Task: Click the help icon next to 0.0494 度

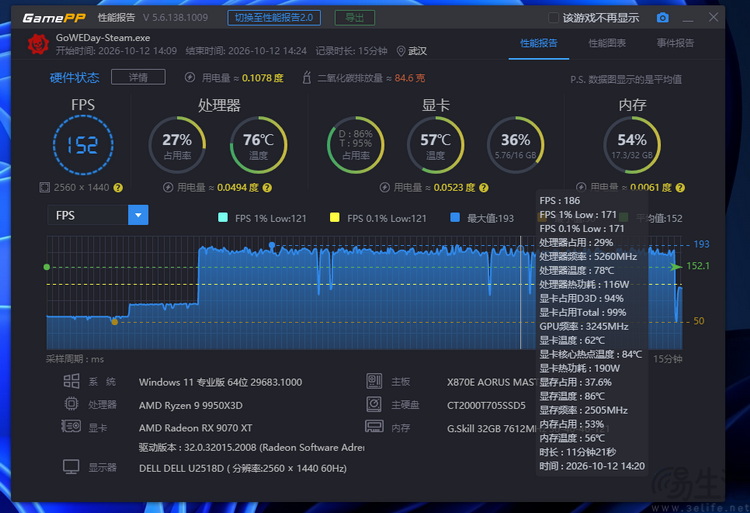Action: pos(267,188)
